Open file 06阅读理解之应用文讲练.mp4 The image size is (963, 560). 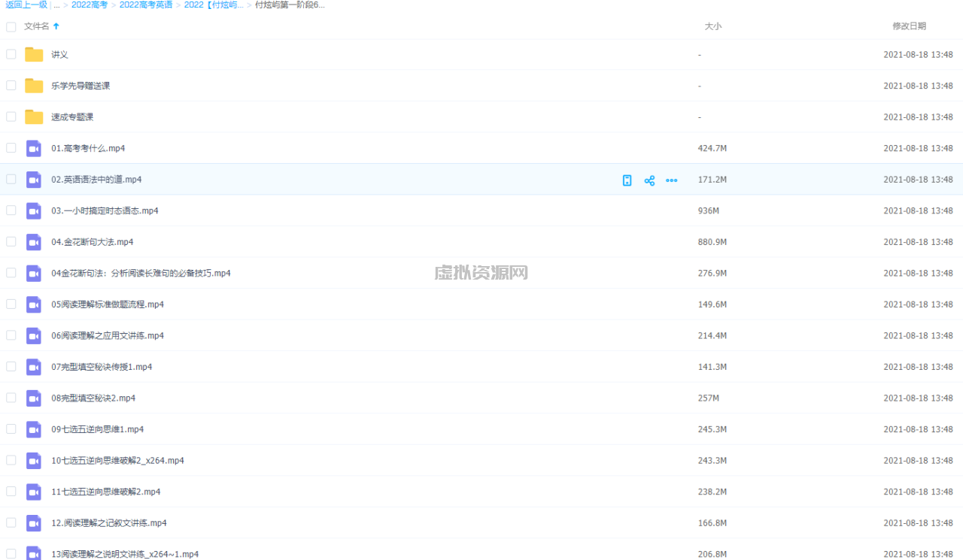click(x=108, y=336)
